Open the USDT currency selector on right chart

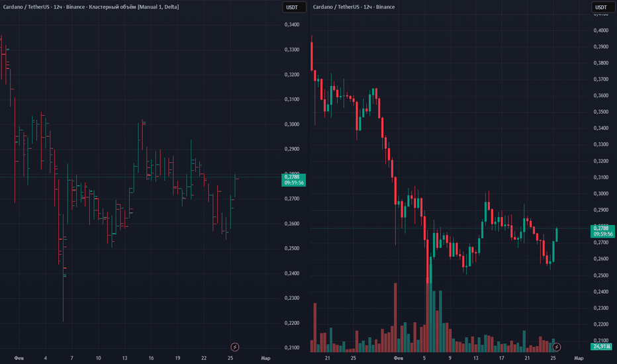[x=601, y=7]
